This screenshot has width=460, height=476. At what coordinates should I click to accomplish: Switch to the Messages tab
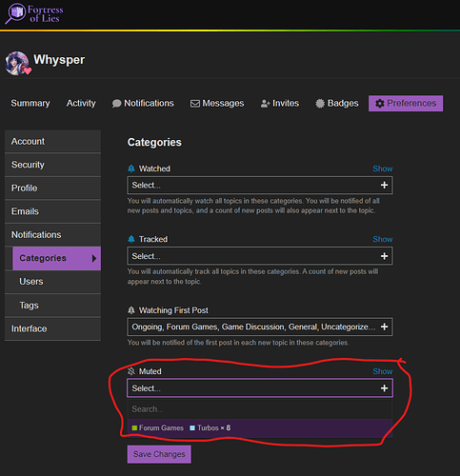click(x=217, y=103)
